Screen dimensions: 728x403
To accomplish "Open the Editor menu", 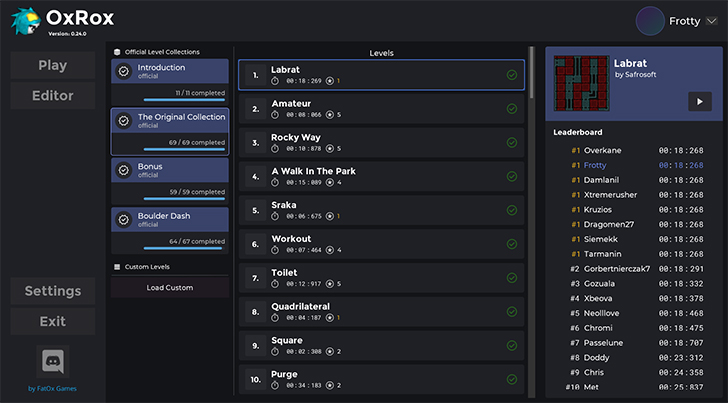I will point(53,96).
